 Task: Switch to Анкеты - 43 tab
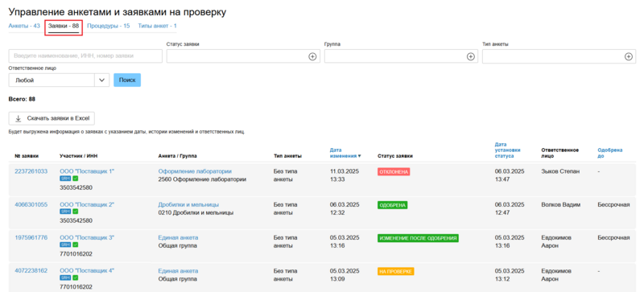tap(24, 26)
